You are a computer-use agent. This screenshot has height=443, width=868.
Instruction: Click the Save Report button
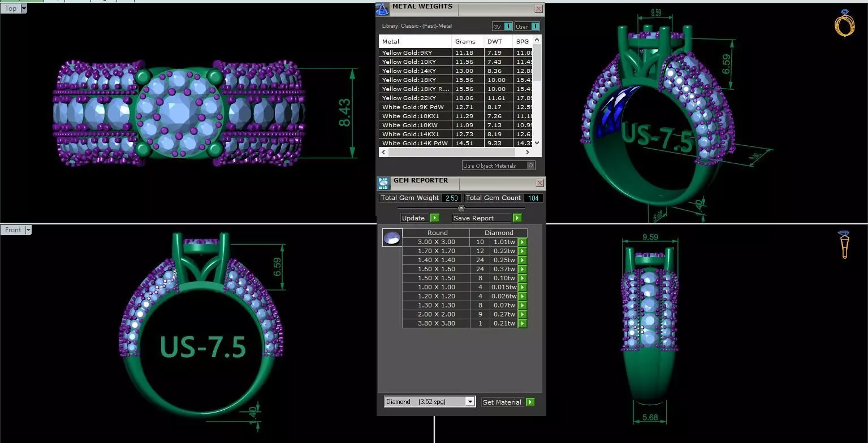coord(482,218)
